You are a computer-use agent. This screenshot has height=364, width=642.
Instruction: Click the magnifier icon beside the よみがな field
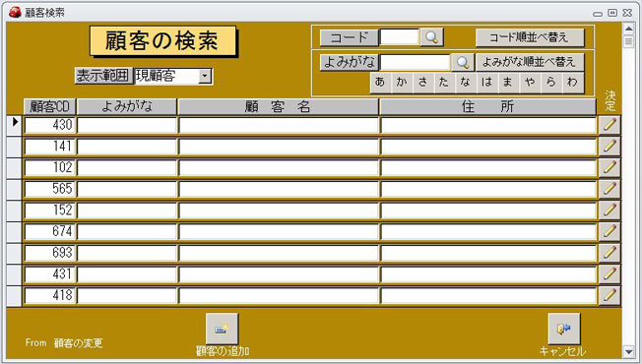(x=463, y=63)
